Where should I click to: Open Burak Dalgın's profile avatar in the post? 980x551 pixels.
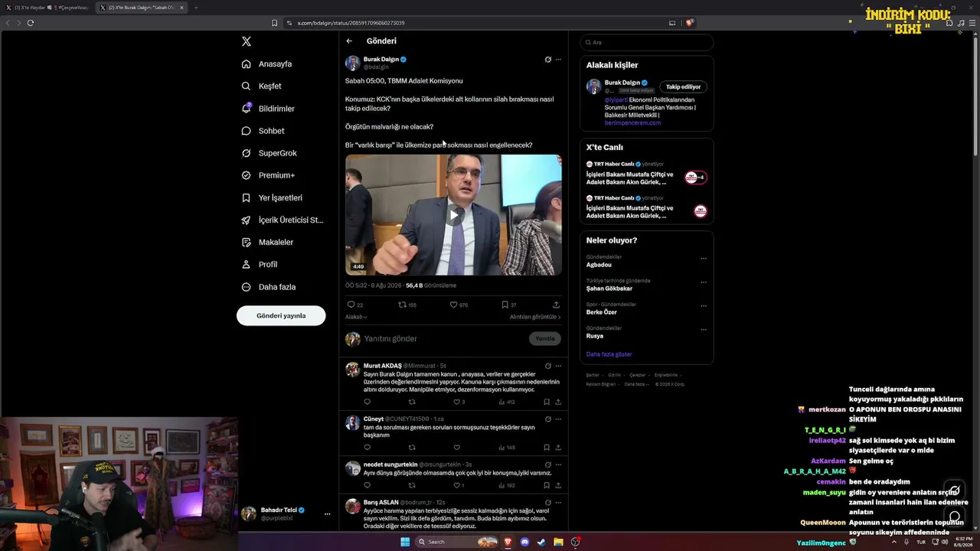(352, 64)
